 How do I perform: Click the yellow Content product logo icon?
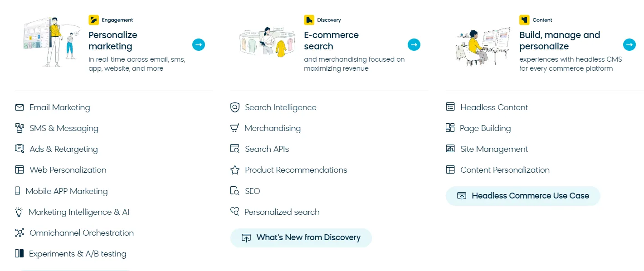[524, 20]
